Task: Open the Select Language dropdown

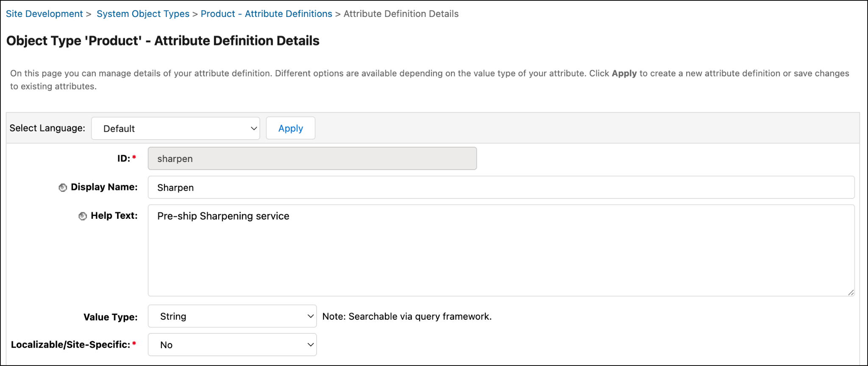Action: point(175,129)
